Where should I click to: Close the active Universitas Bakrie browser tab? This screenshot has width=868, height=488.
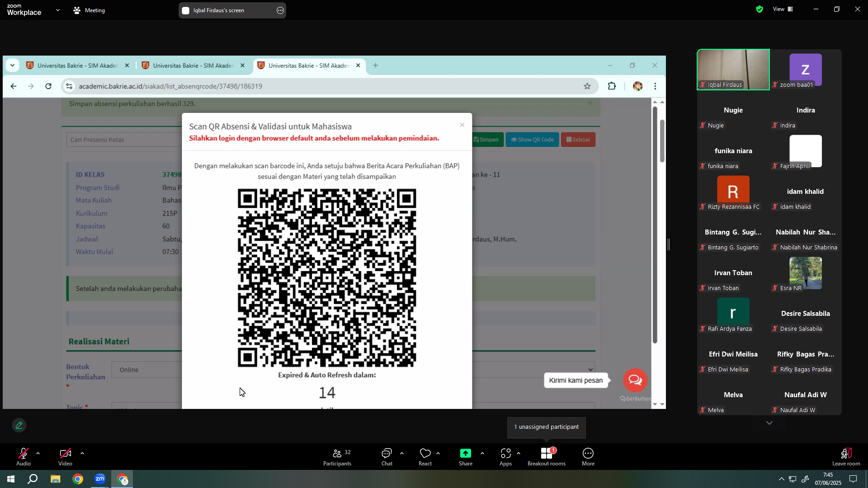tap(358, 66)
